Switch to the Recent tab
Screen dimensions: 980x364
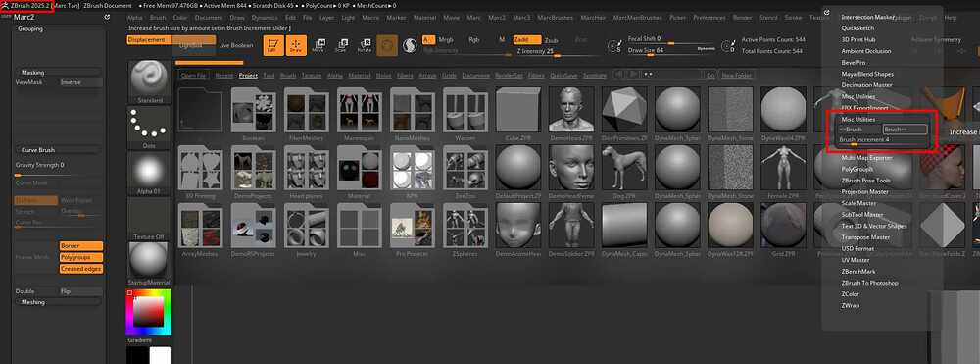pyautogui.click(x=223, y=75)
